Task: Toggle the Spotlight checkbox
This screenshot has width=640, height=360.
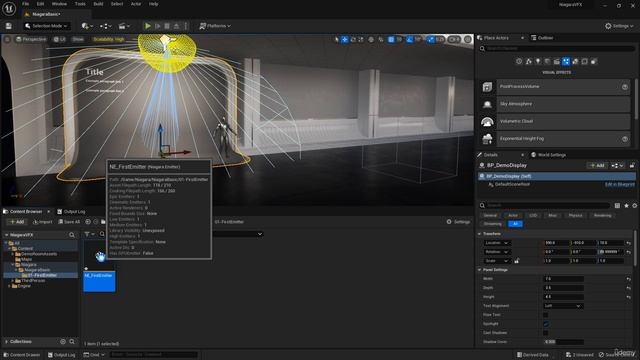Action: [546, 324]
